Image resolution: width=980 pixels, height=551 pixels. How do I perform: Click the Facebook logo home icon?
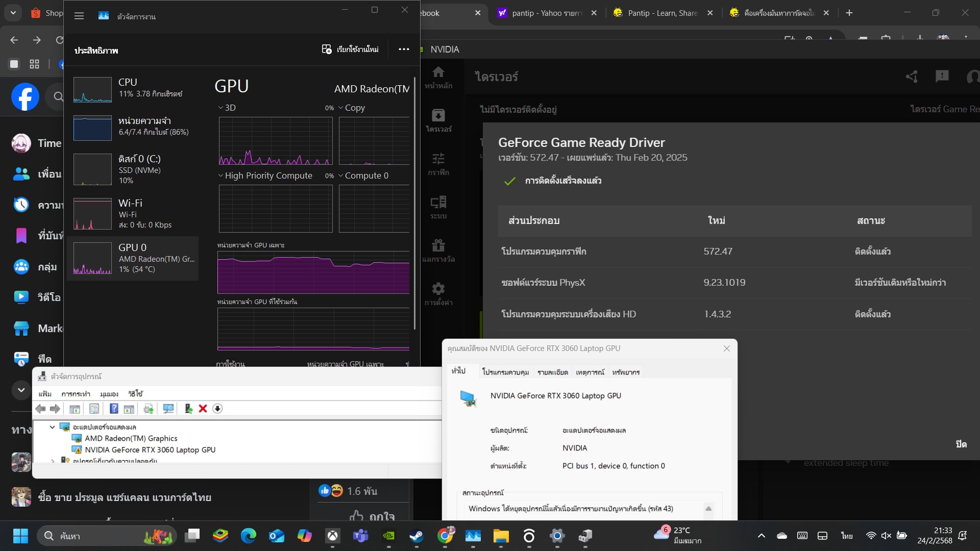(25, 96)
